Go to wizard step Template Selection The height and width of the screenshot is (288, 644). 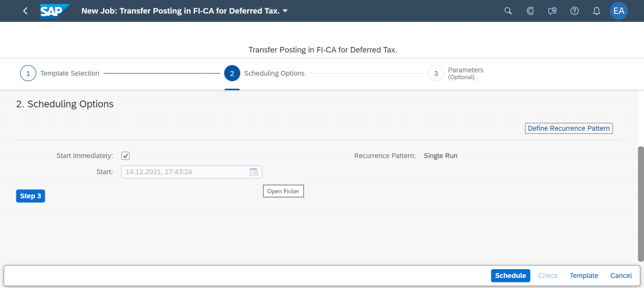coord(60,74)
